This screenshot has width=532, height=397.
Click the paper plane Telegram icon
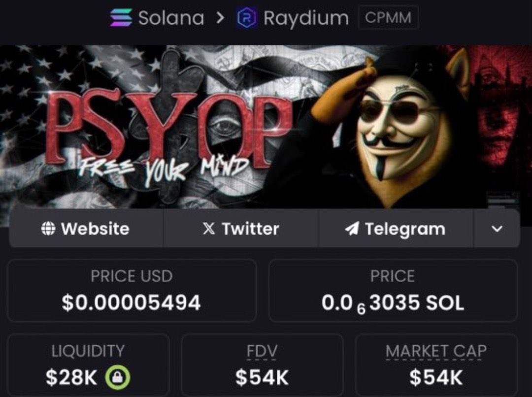(352, 229)
